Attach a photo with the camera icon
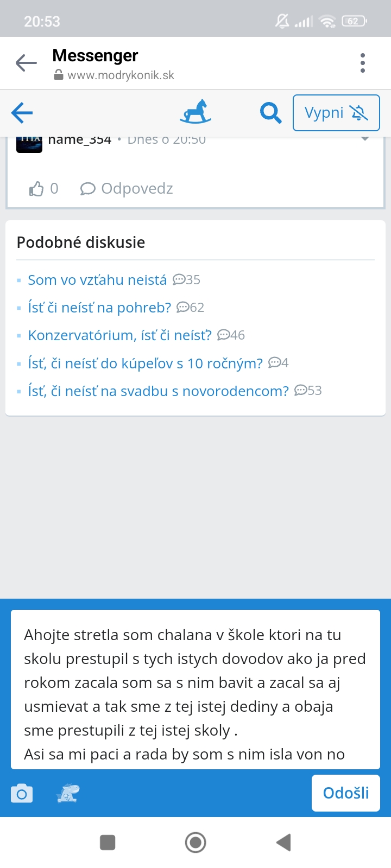This screenshot has height=868, width=391. (22, 793)
